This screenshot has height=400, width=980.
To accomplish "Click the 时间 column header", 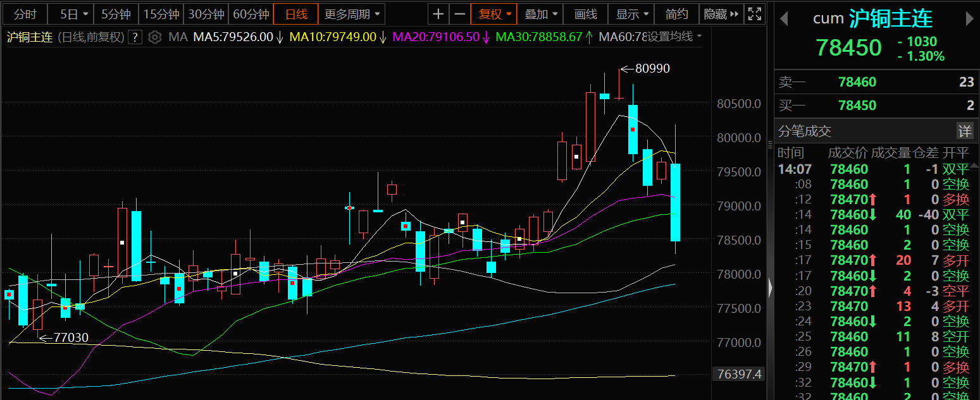I will 791,153.
